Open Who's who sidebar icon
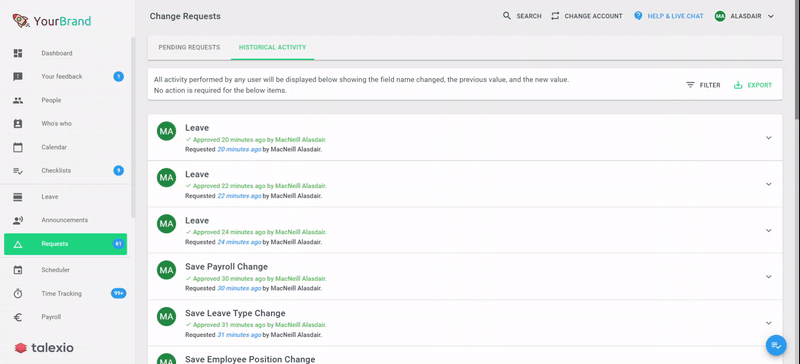 (18, 124)
